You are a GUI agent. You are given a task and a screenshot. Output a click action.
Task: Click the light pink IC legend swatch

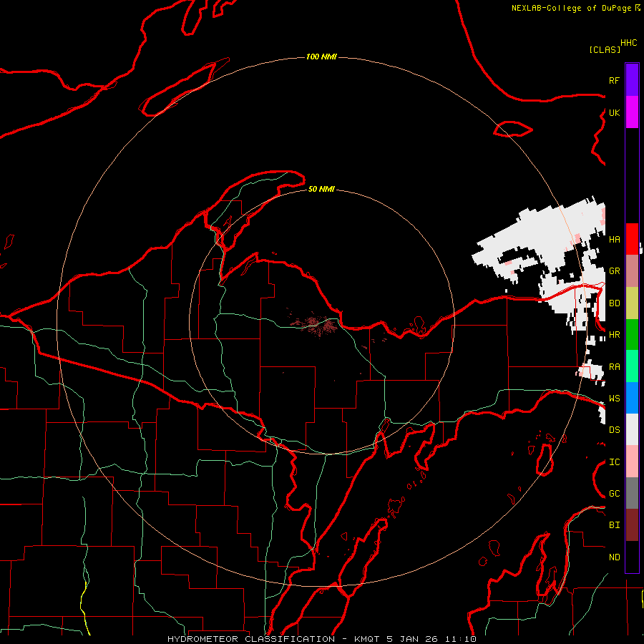[632, 462]
